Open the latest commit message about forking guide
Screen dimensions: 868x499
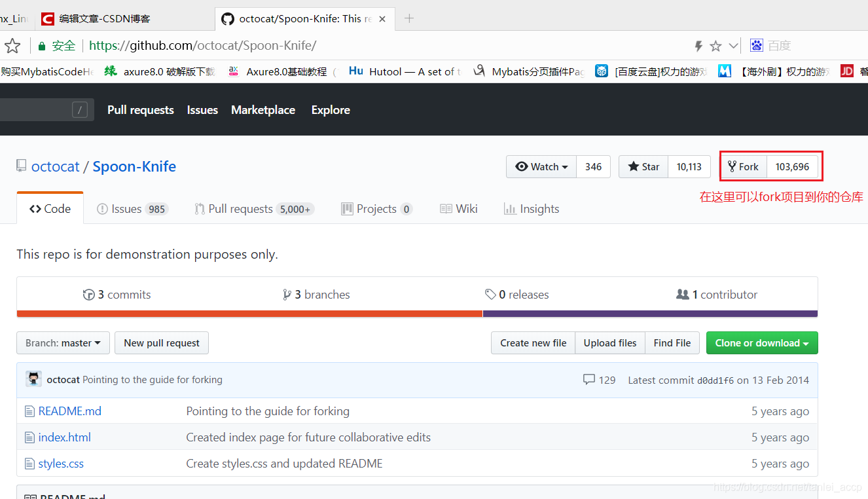click(x=153, y=380)
